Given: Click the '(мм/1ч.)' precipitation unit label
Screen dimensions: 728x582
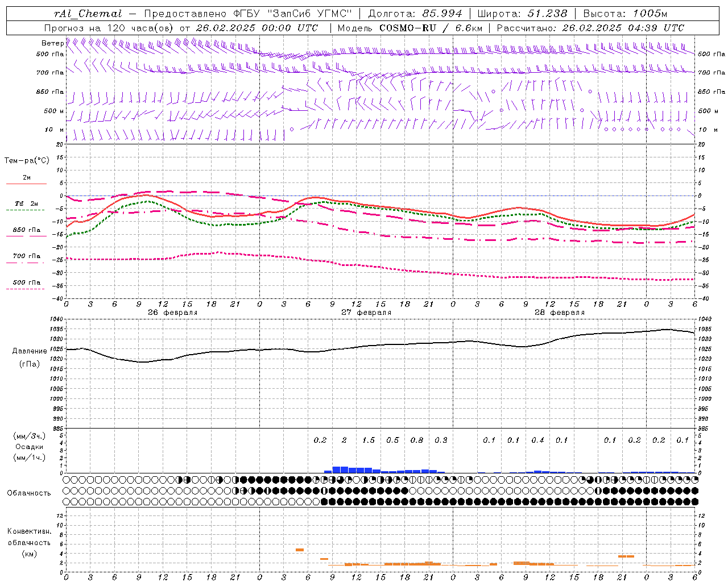Looking at the screenshot, I should point(30,458).
